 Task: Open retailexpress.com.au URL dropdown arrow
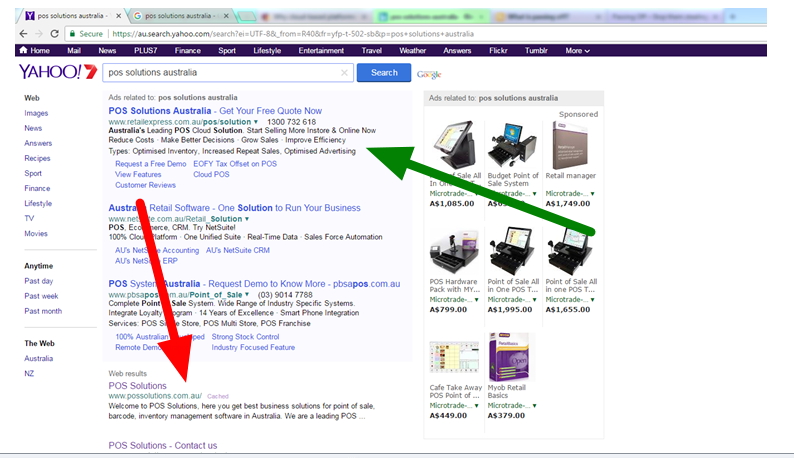point(256,122)
